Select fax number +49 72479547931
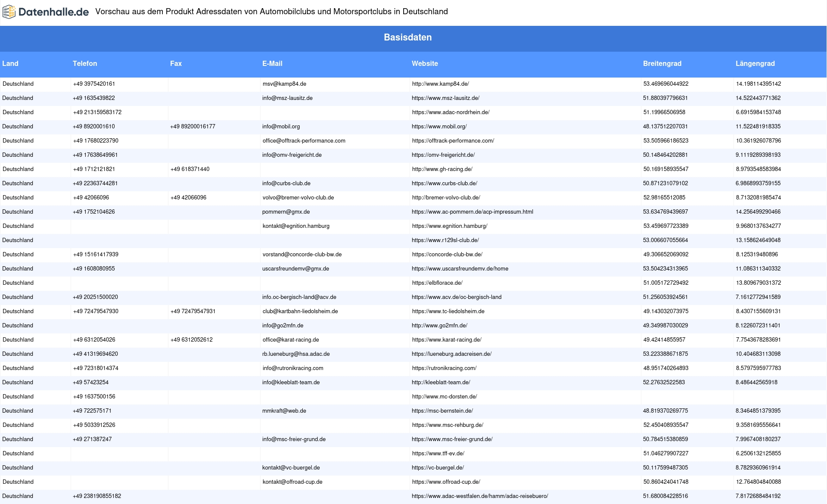This screenshot has width=827, height=504. click(x=193, y=311)
